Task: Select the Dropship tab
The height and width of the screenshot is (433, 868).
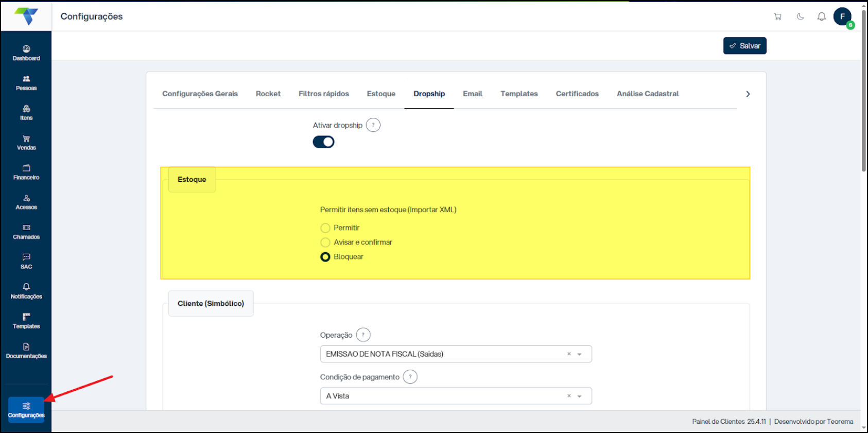Action: coord(429,94)
